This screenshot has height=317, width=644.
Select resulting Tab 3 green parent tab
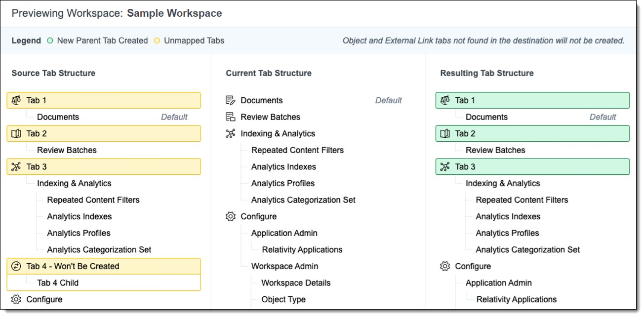(x=532, y=166)
